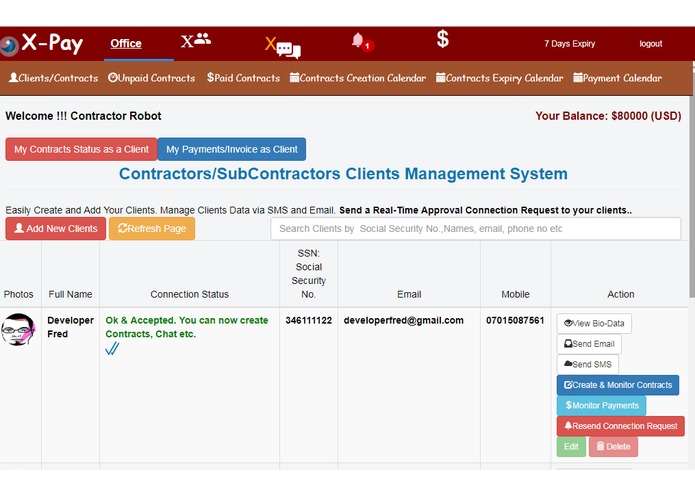Click the page vertical scrollbar
This screenshot has height=494, width=695.
[x=692, y=195]
